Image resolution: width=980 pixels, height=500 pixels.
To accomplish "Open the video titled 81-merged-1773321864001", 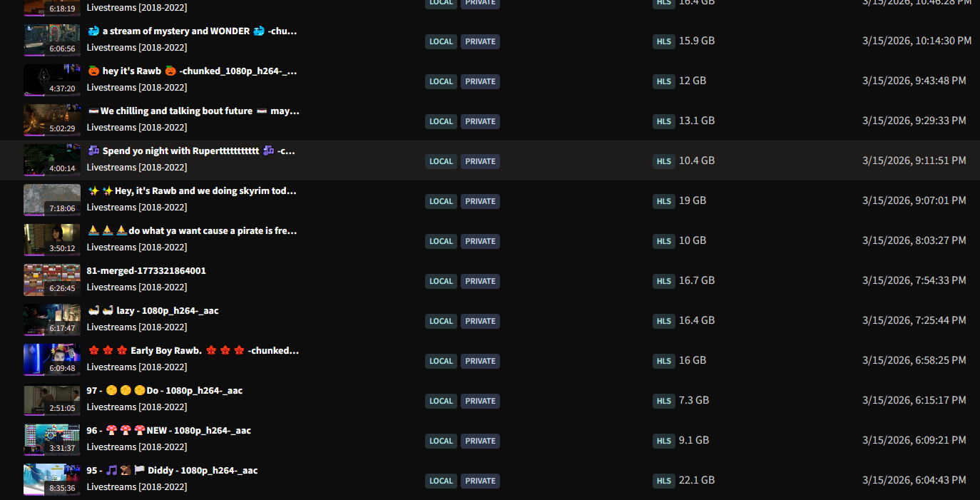I will 146,271.
